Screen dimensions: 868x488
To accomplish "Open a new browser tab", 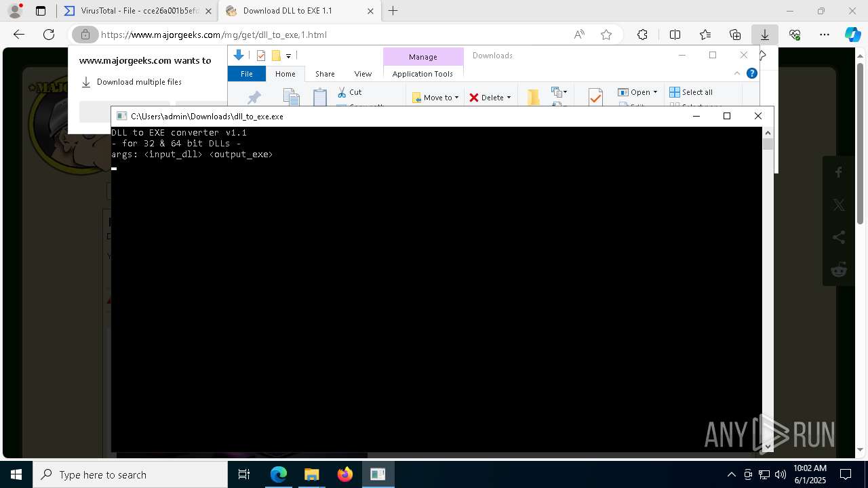I will (393, 11).
